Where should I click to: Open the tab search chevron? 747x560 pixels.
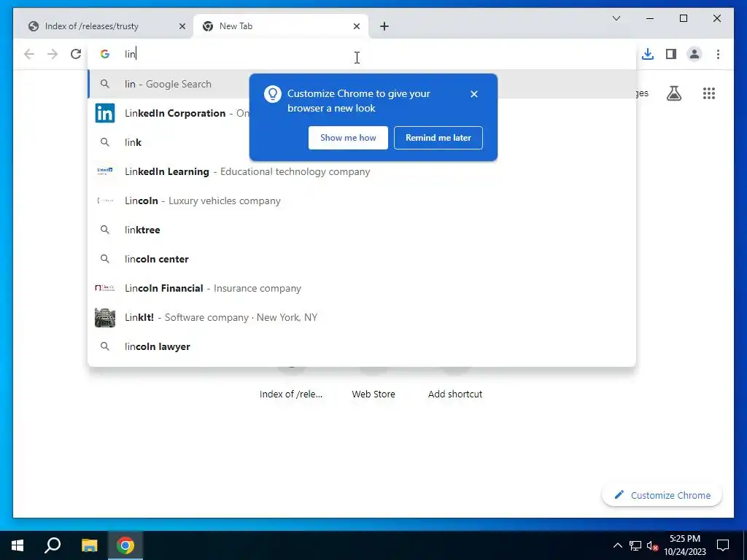(616, 18)
